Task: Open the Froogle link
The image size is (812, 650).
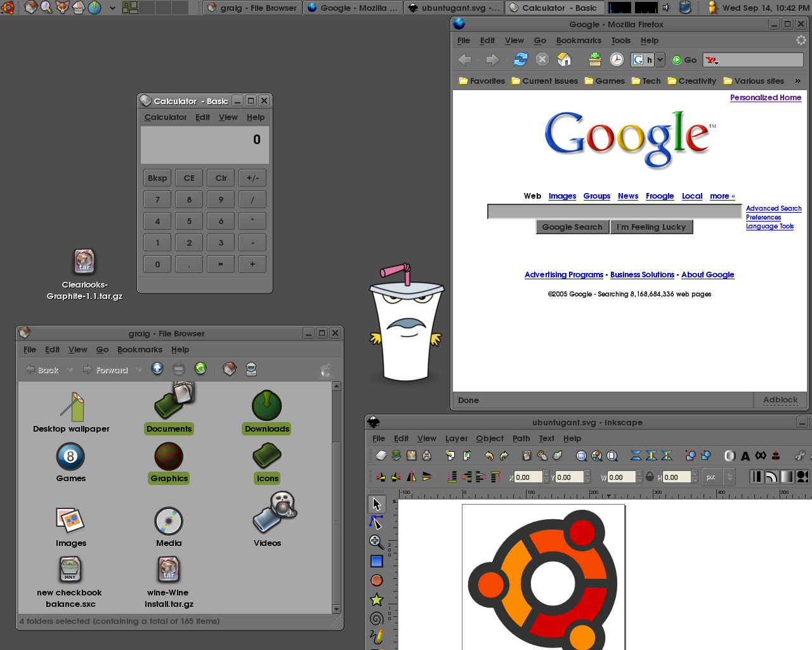Action: click(660, 196)
